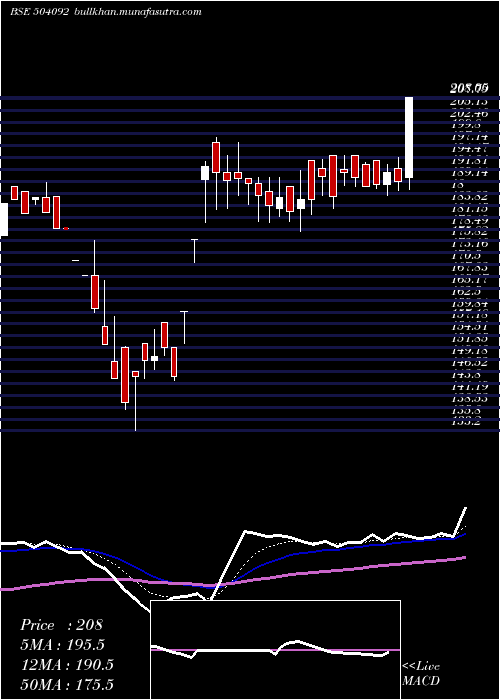Click the BSE 504092 ticker label
This screenshot has width=500, height=700.
(39, 12)
